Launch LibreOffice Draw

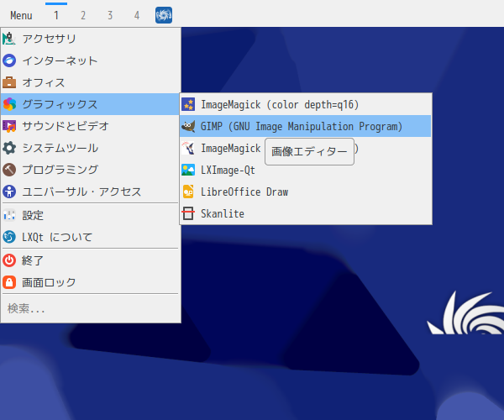pos(306,192)
